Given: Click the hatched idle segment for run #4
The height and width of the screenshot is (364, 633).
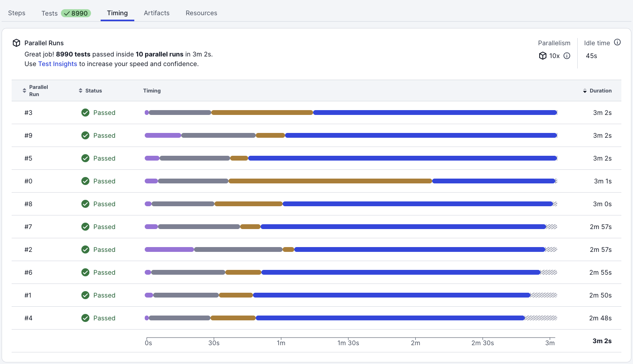Looking at the screenshot, I should click(541, 318).
